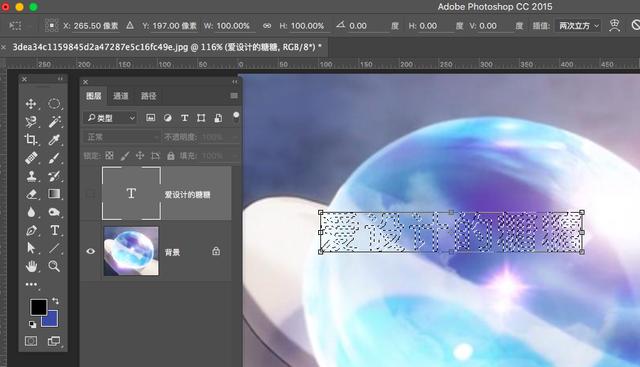Select the Hand tool

click(31, 266)
